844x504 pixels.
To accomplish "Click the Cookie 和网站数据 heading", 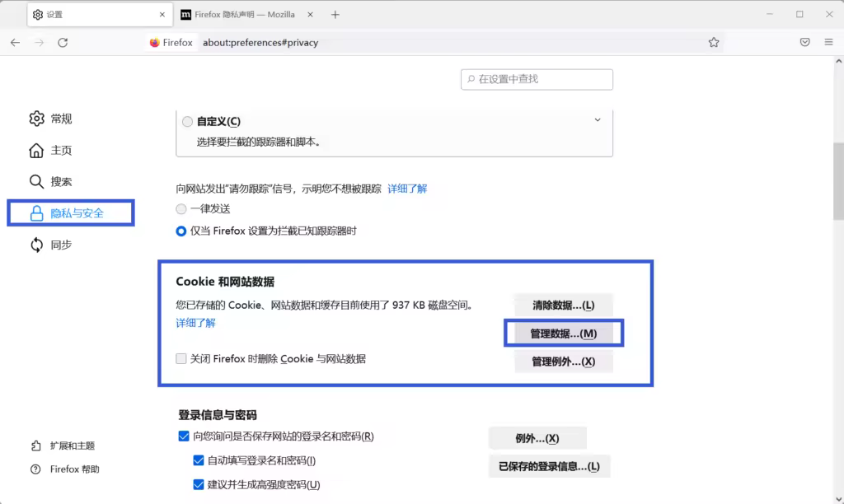I will 225,282.
